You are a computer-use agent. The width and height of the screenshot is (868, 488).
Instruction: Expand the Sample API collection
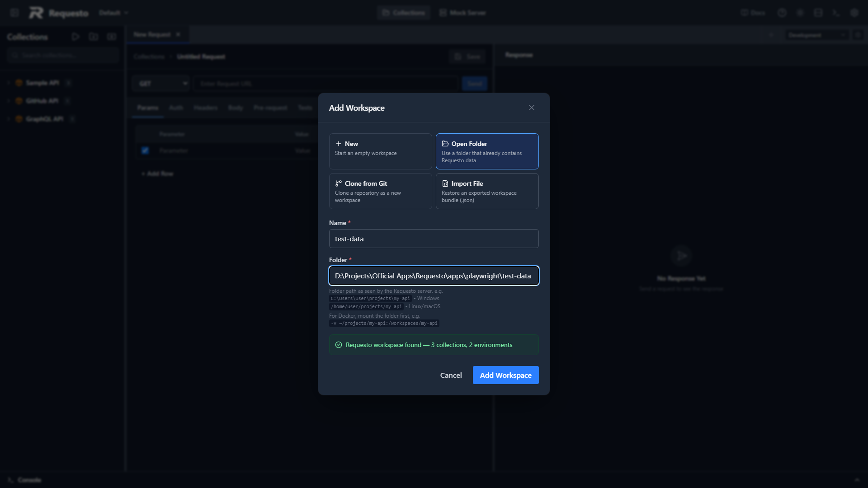8,83
